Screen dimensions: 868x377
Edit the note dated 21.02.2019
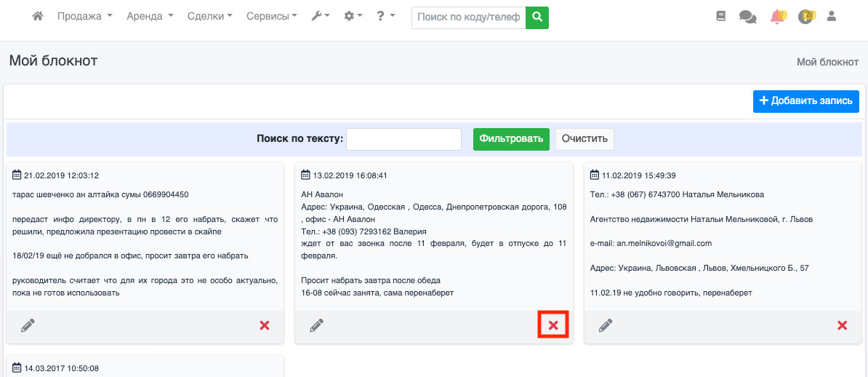click(28, 325)
